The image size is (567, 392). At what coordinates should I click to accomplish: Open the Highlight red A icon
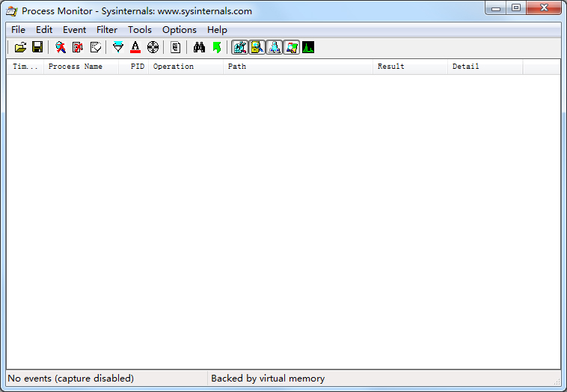(x=135, y=47)
